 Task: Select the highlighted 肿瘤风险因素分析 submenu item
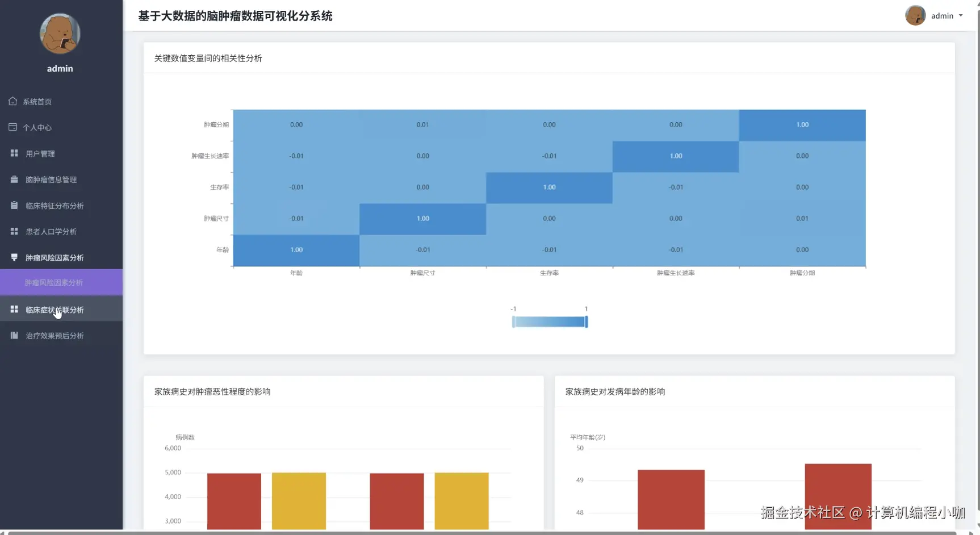(x=61, y=282)
